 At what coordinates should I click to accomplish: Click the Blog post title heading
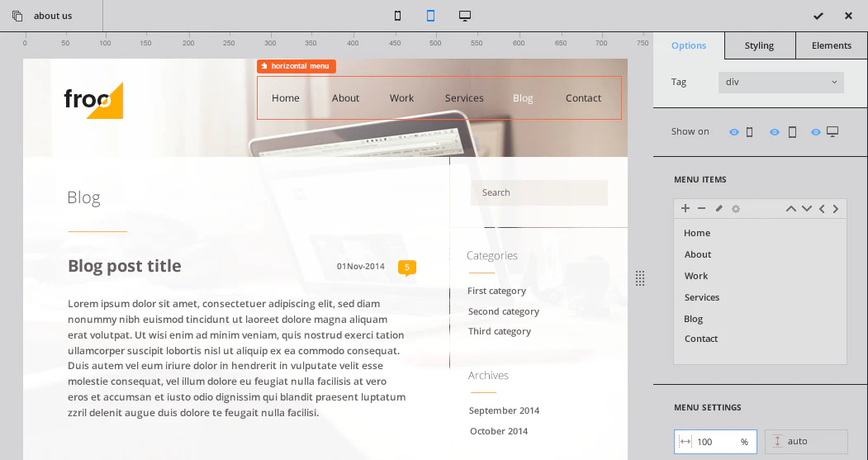(x=125, y=266)
